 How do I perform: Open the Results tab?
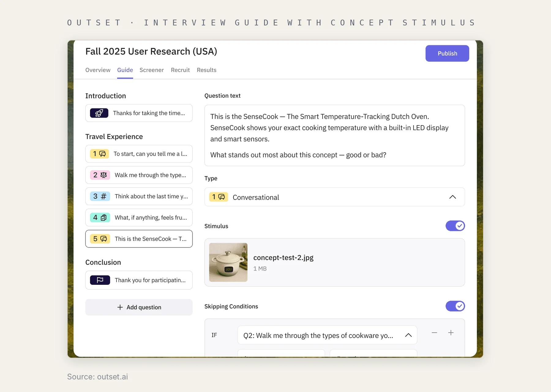(x=207, y=70)
